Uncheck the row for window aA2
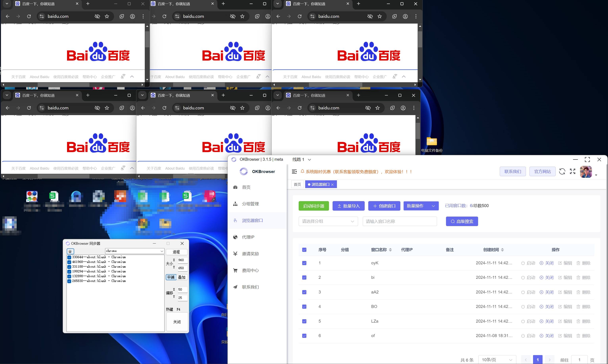This screenshot has height=364, width=608. click(304, 292)
